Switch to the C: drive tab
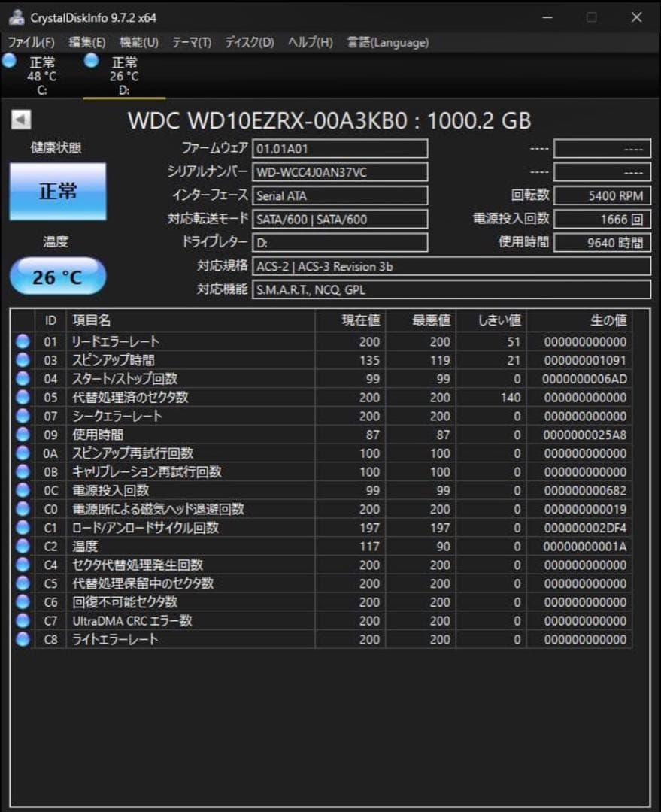This screenshot has height=812, width=661. coord(41,75)
